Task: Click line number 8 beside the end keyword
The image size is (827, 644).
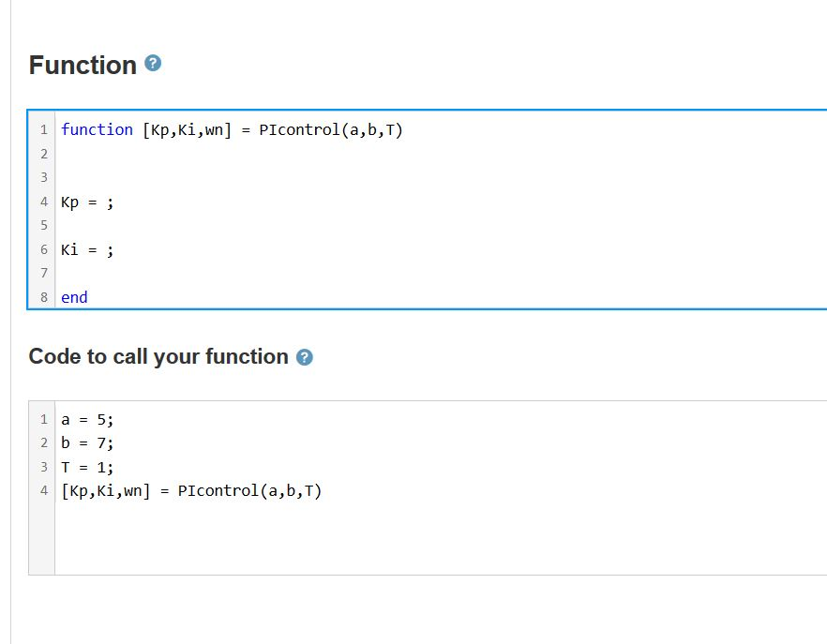Action: tap(43, 297)
